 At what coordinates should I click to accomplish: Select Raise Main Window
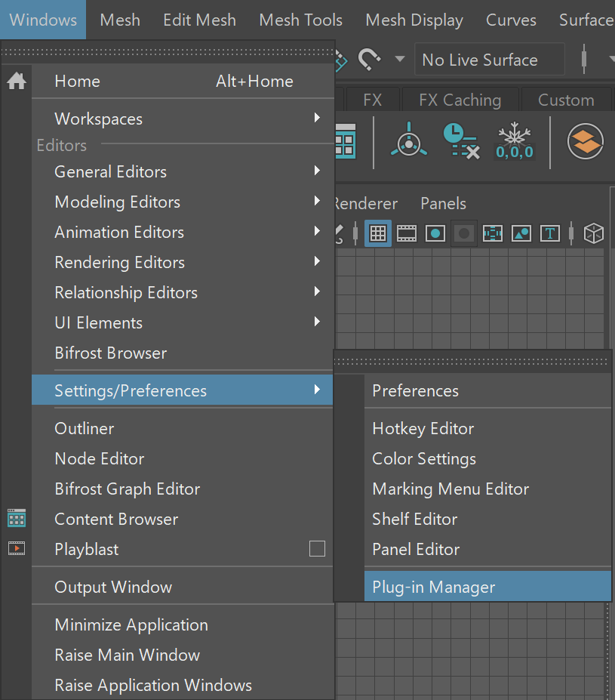click(x=183, y=655)
